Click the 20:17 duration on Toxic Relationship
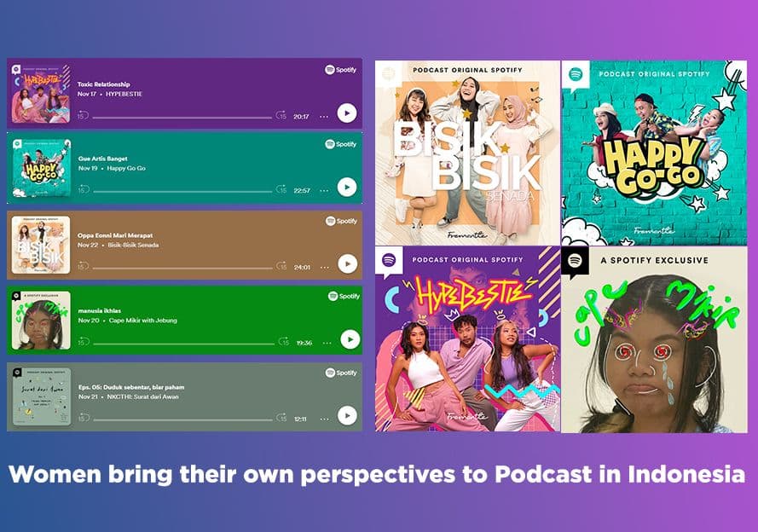The width and height of the screenshot is (758, 532). click(x=301, y=117)
